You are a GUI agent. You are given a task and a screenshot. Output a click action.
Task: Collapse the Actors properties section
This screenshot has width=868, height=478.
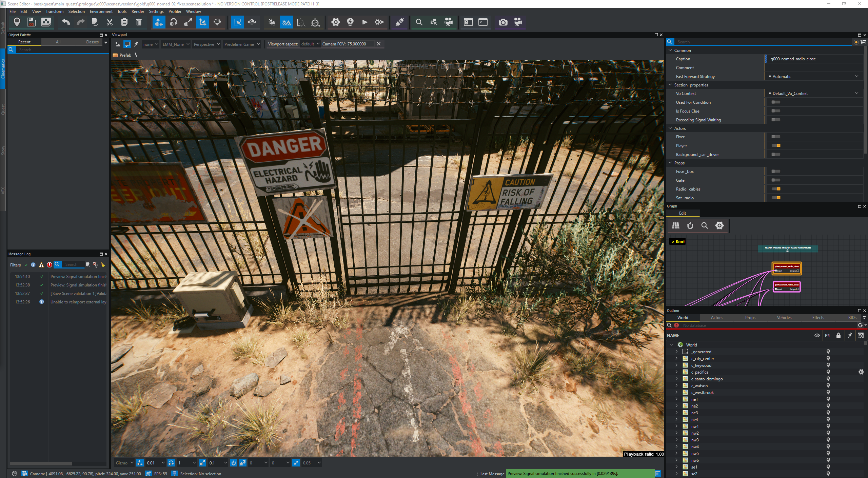click(x=670, y=128)
